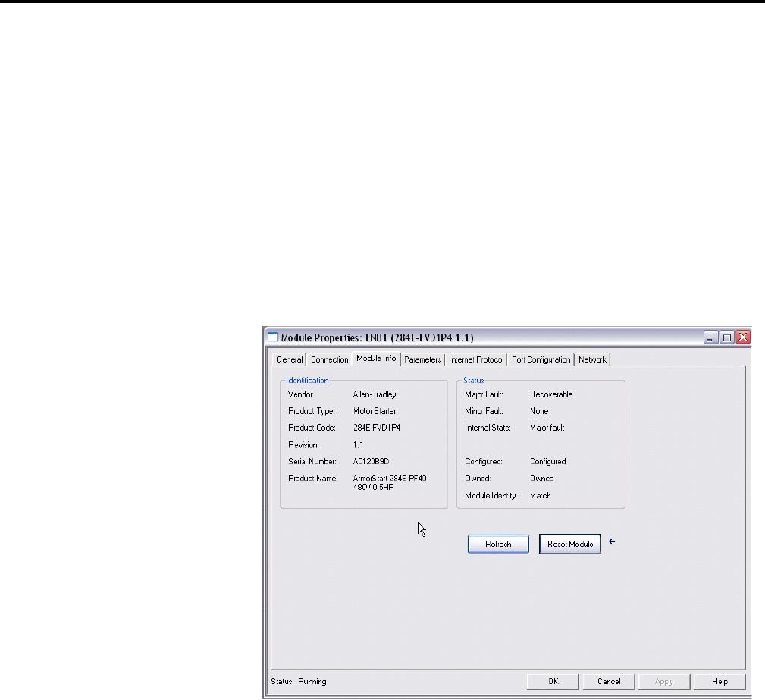Click the Vendor field label
This screenshot has width=765, height=700.
point(300,394)
